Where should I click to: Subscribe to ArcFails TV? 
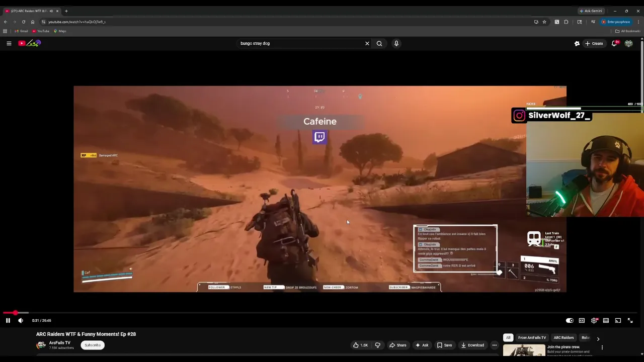(x=93, y=345)
